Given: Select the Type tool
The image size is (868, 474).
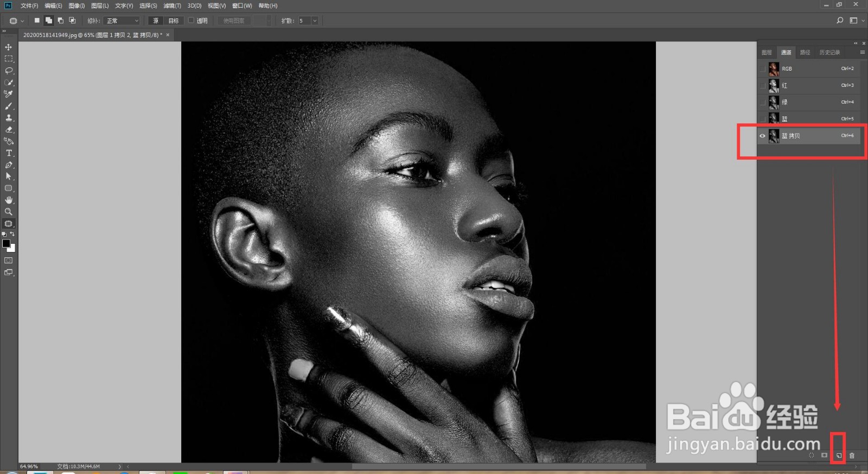Looking at the screenshot, I should [x=9, y=153].
